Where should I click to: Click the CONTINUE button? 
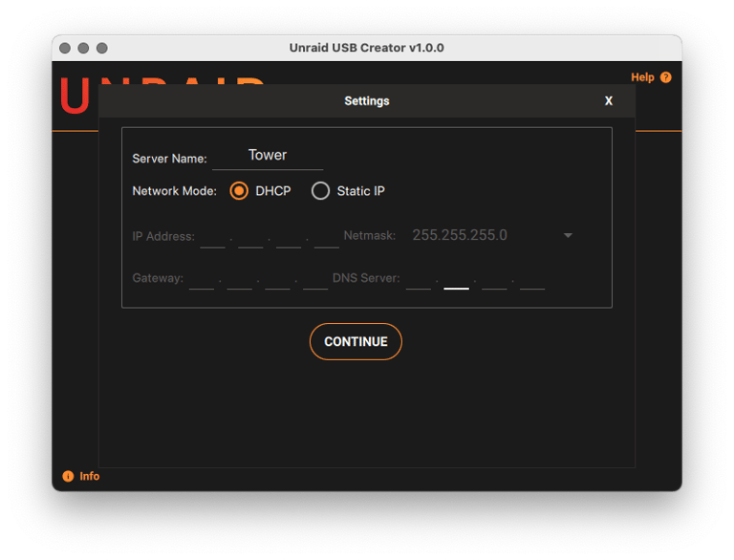(356, 341)
